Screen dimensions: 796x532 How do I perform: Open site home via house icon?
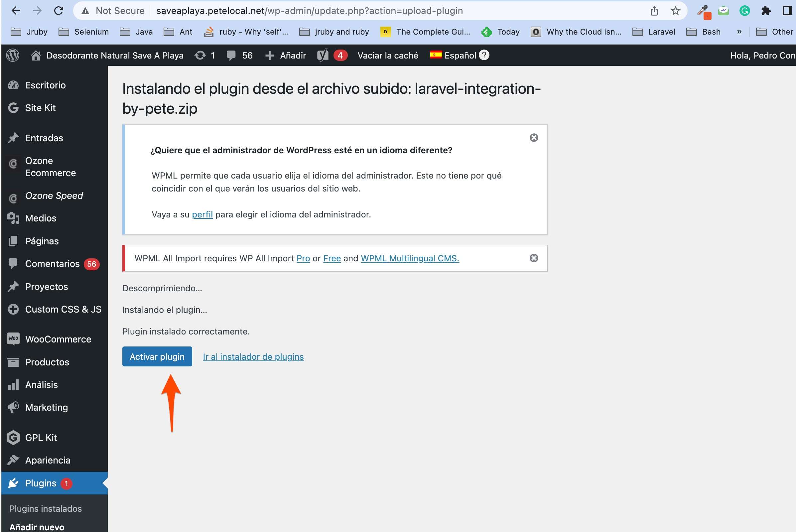coord(36,55)
